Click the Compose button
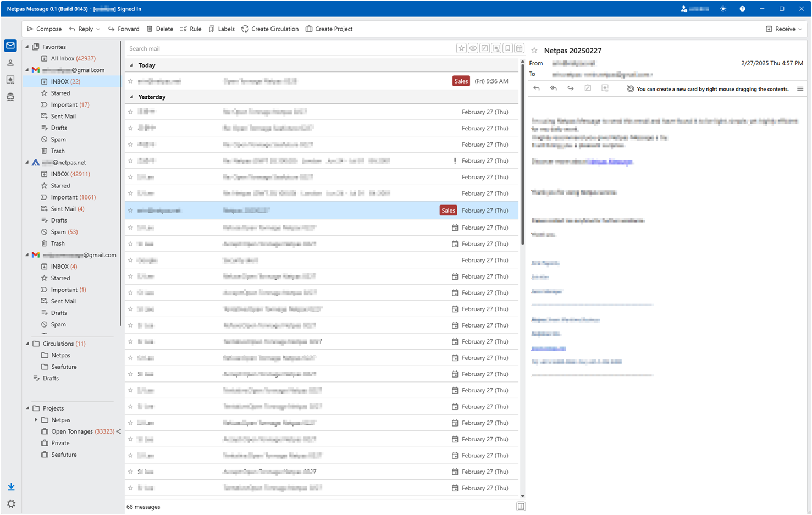This screenshot has width=812, height=515. pos(44,29)
